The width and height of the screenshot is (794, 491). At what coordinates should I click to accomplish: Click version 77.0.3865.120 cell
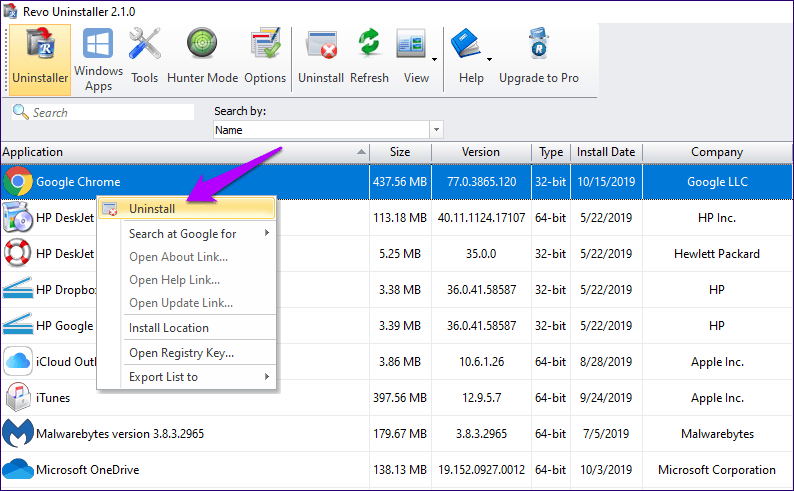[x=482, y=182]
